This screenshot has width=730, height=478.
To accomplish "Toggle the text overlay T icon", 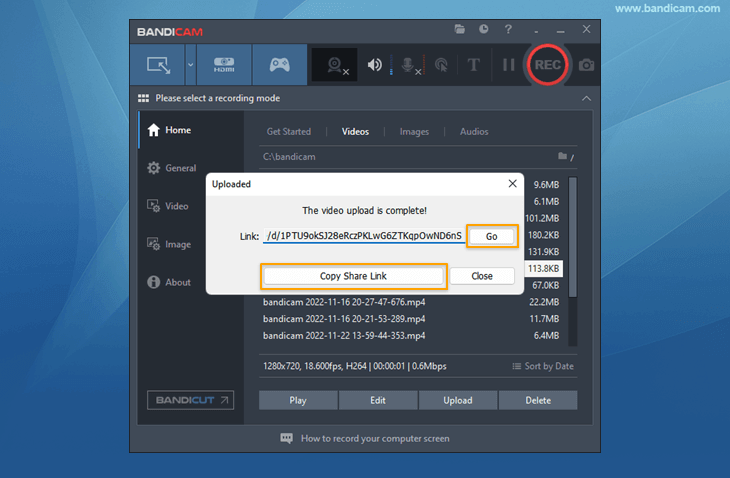I will (473, 65).
